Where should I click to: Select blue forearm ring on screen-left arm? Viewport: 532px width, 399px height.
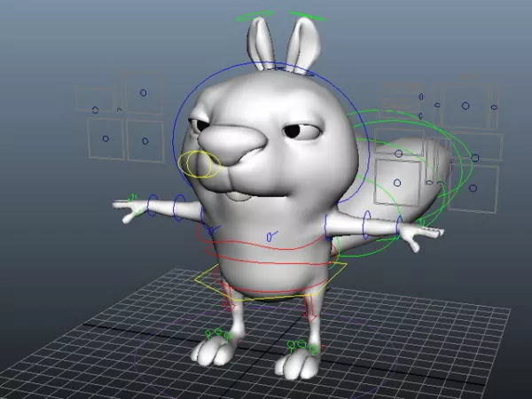click(179, 207)
